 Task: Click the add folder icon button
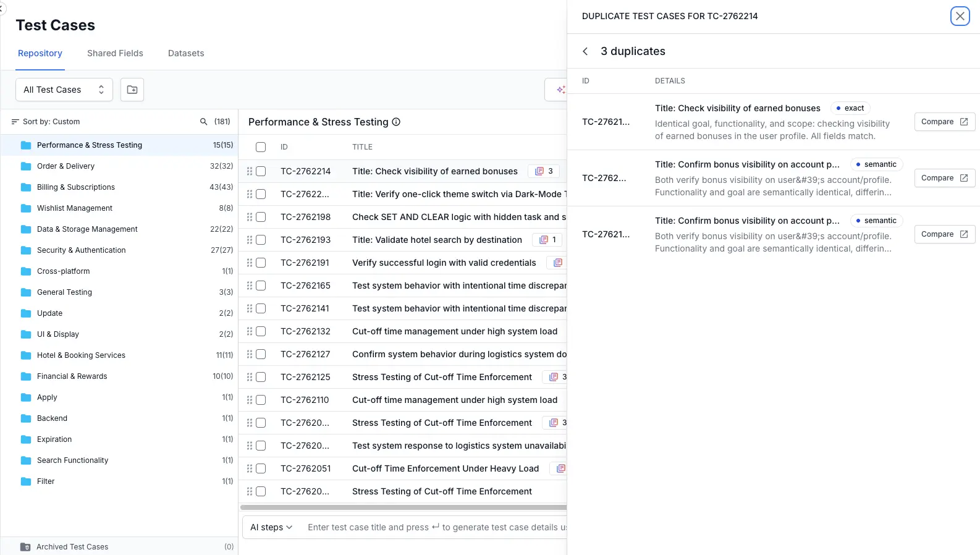pyautogui.click(x=132, y=90)
